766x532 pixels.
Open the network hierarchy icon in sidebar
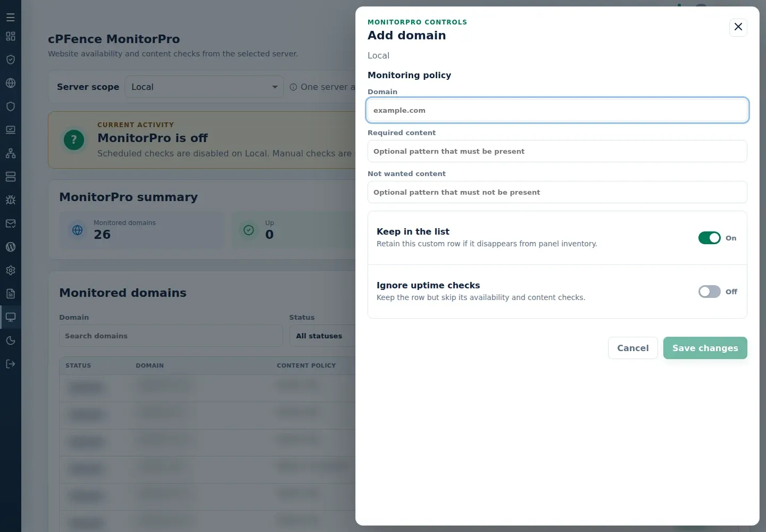click(x=11, y=153)
